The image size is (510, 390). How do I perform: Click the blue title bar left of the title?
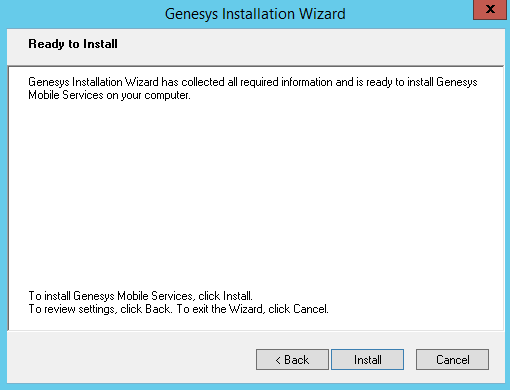83,14
